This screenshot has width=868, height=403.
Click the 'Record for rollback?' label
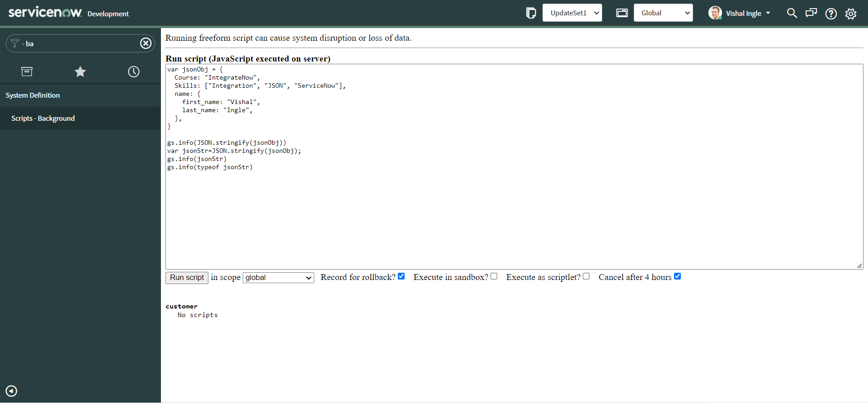(358, 277)
